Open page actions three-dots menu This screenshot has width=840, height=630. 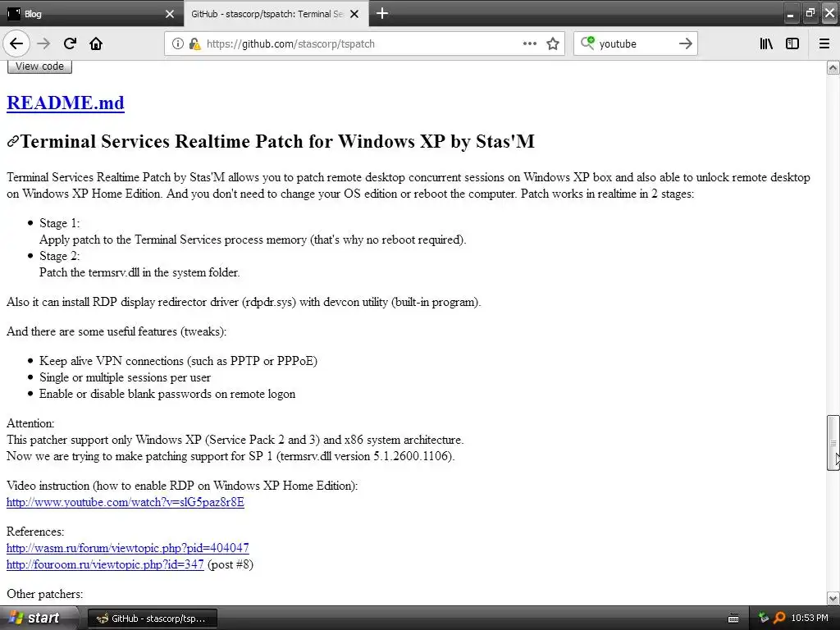point(529,43)
